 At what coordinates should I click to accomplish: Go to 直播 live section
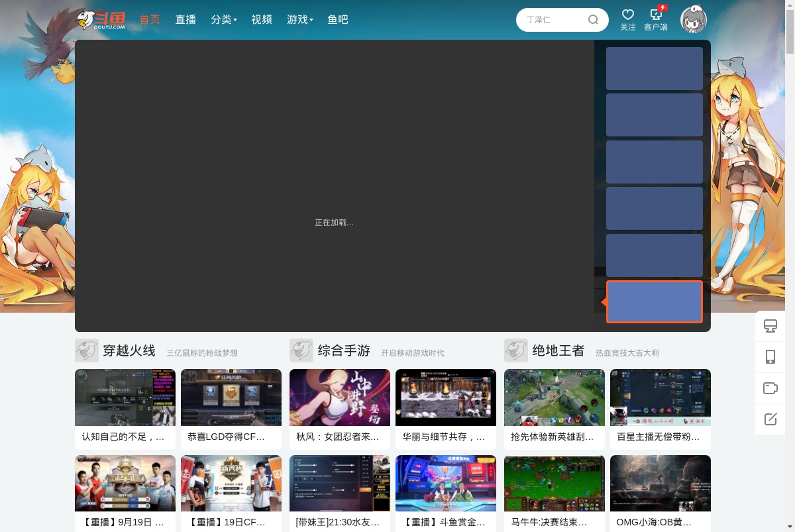[185, 20]
